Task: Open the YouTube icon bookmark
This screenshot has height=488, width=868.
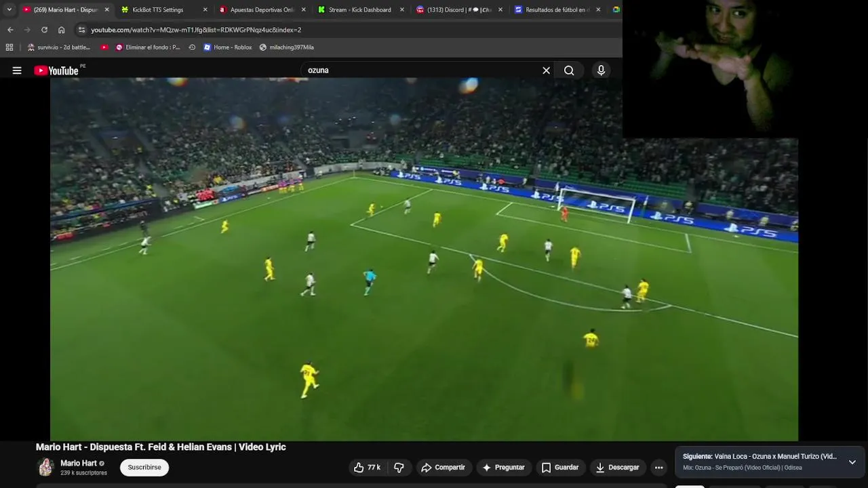Action: 104,47
